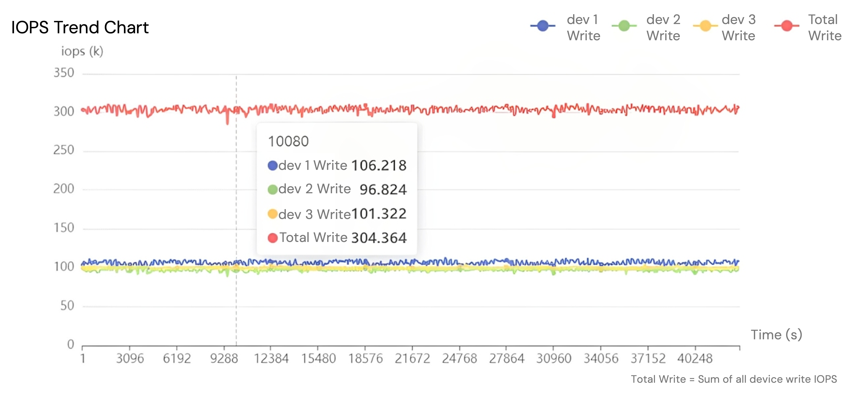Click green dot beside dev 2 Write tooltip
This screenshot has width=868, height=396.
[272, 190]
